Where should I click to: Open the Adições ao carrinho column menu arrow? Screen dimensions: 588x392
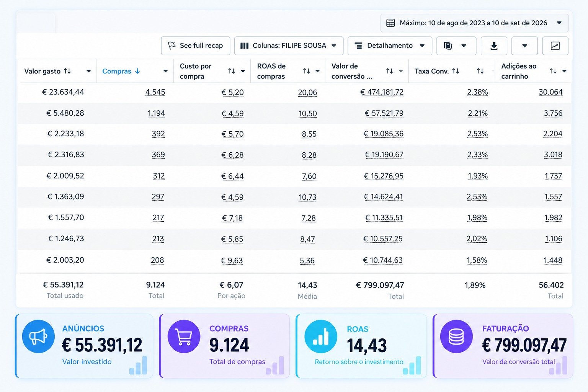coord(564,71)
